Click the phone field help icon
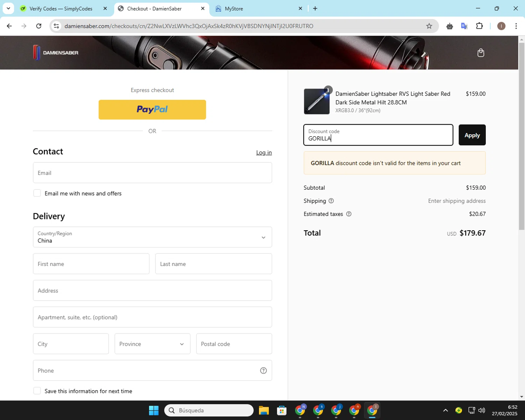Image resolution: width=525 pixels, height=420 pixels. tap(264, 371)
